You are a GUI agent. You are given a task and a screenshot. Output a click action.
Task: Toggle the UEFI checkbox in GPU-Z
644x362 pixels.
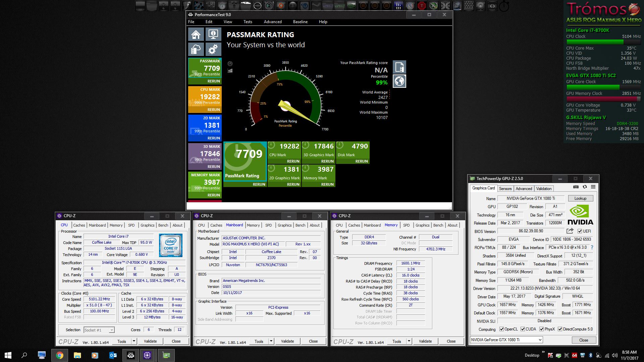point(580,231)
